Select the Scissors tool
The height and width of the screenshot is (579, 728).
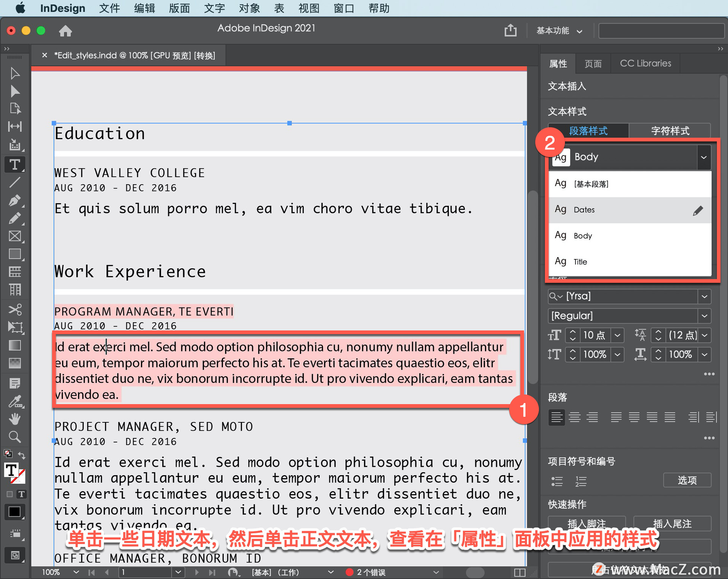(15, 309)
